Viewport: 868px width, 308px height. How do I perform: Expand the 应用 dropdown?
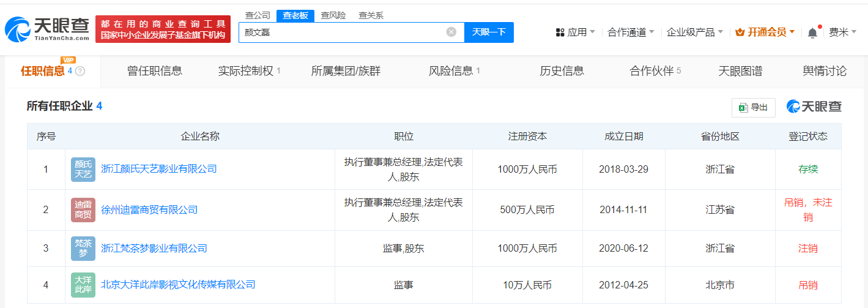[x=575, y=32]
